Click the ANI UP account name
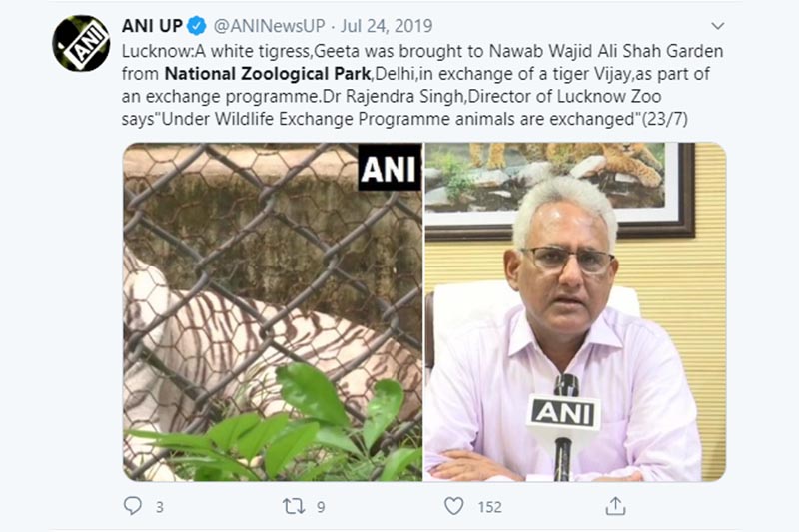799x532 pixels. tap(152, 26)
